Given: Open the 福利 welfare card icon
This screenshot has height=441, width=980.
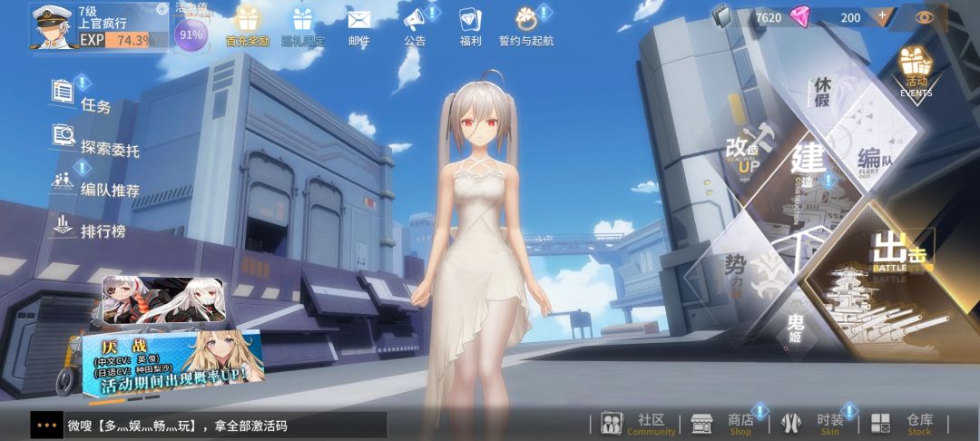Looking at the screenshot, I should tap(469, 20).
